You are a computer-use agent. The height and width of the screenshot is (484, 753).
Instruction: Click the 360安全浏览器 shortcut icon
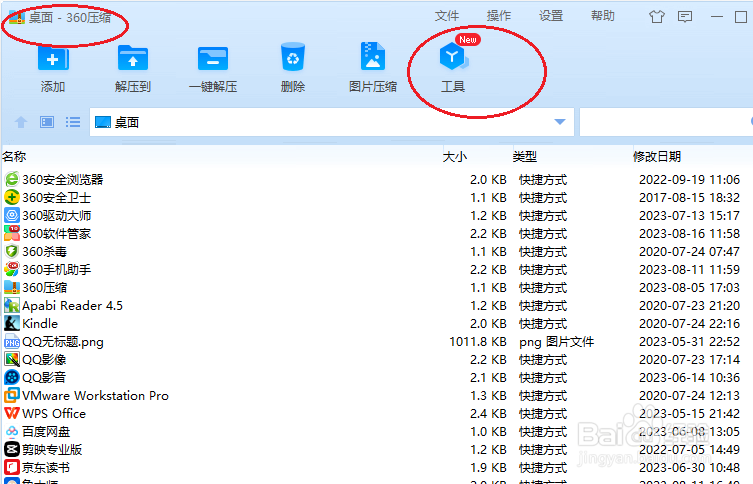(12, 179)
